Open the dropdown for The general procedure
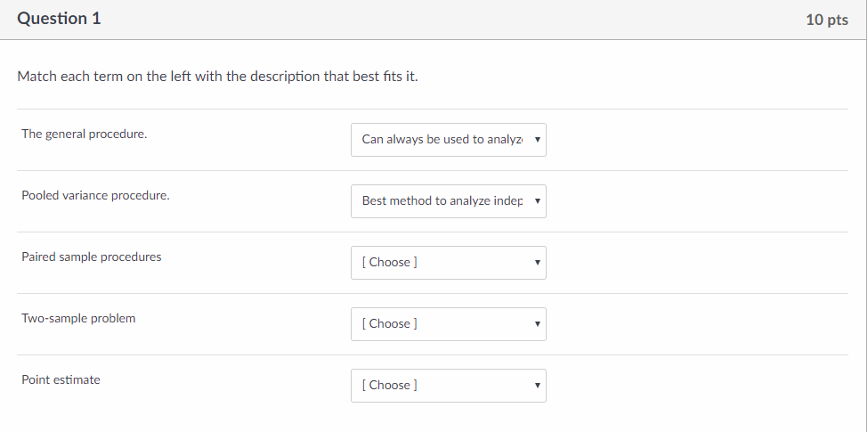This screenshot has width=868, height=432. tap(449, 140)
